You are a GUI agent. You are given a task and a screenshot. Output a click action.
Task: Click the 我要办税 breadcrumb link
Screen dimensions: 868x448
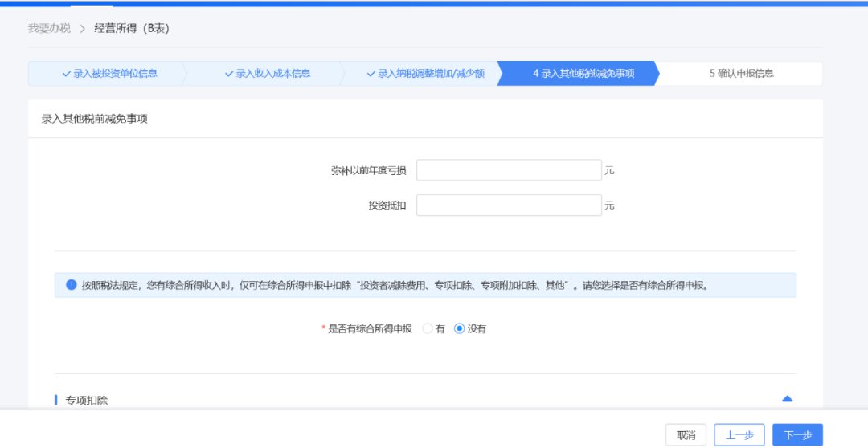click(49, 28)
